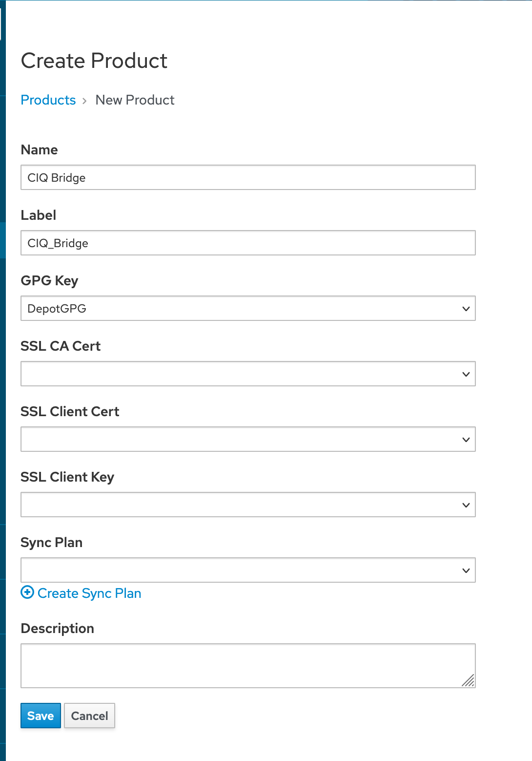Open the SSL Client Cert dropdown
The width and height of the screenshot is (532, 761).
point(248,439)
